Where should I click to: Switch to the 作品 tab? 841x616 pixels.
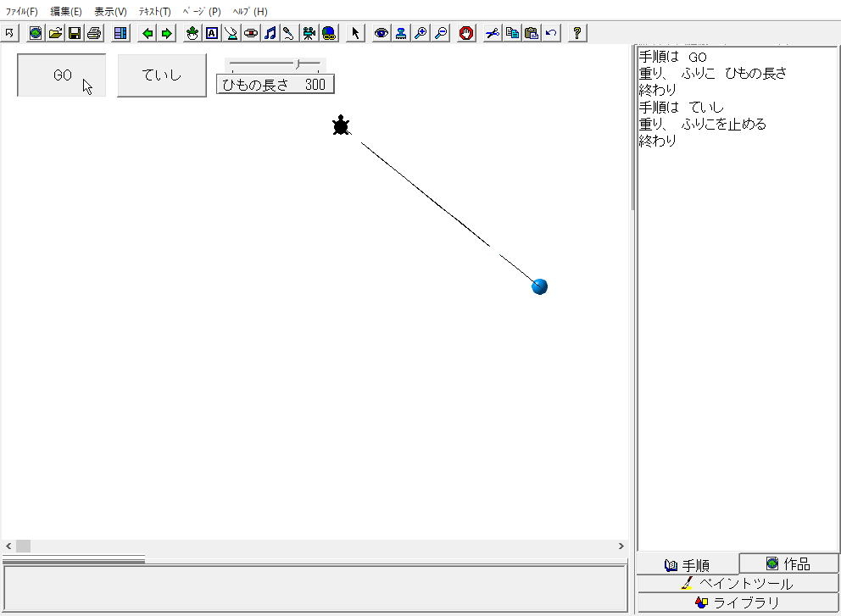(x=788, y=564)
